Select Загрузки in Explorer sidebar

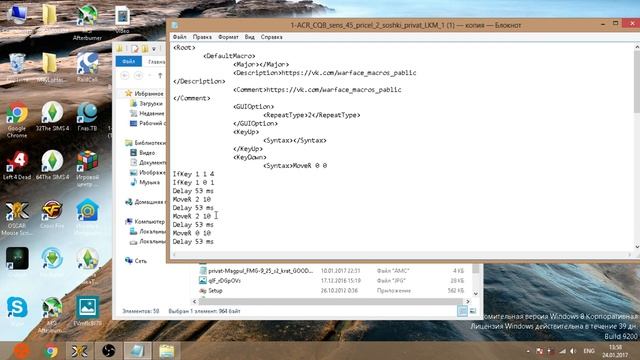[x=146, y=104]
